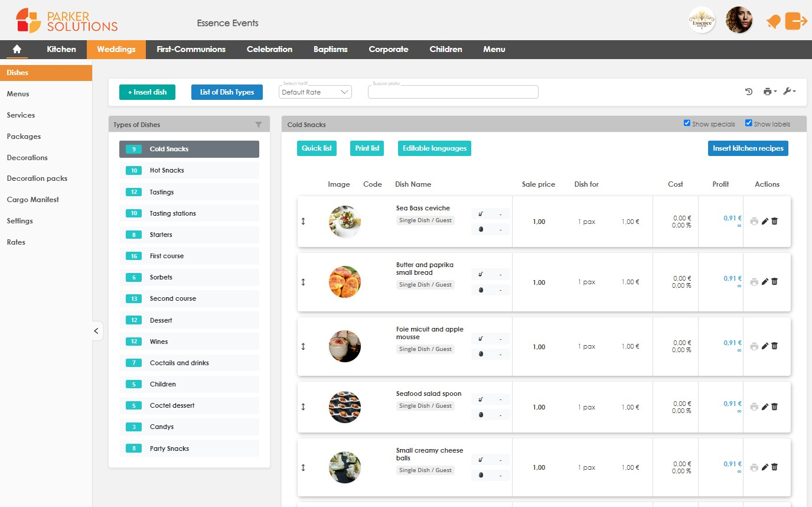Open the Editable languages button
This screenshot has height=507, width=812.
pos(434,148)
